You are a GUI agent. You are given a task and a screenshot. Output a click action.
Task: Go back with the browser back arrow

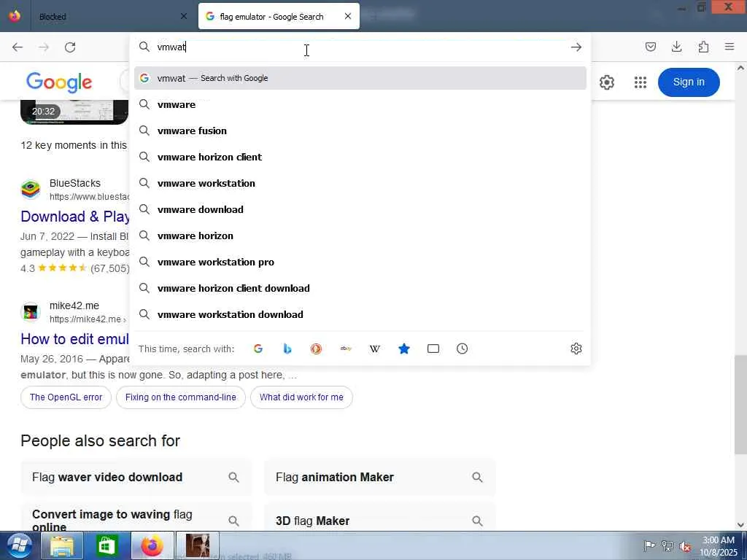click(18, 47)
